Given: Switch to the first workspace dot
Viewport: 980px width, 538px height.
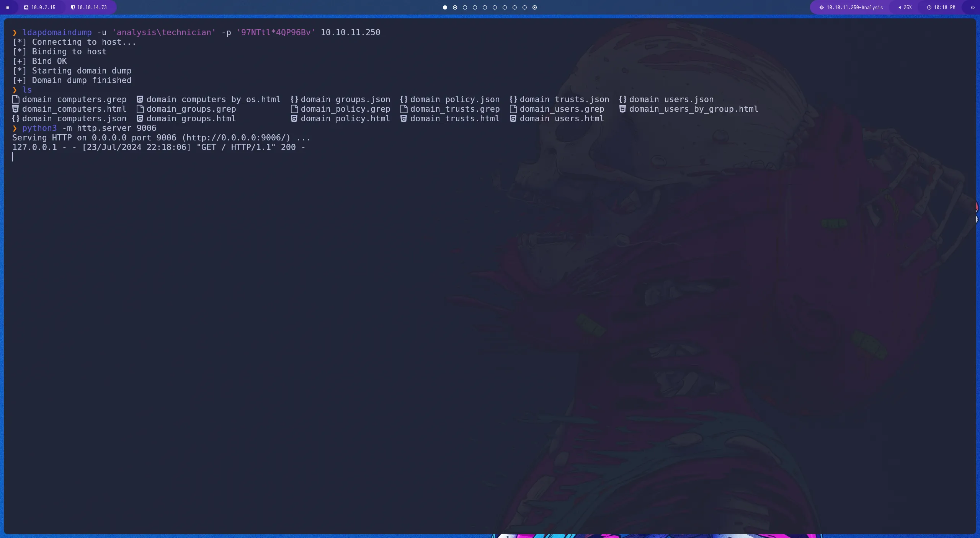Looking at the screenshot, I should pos(445,7).
